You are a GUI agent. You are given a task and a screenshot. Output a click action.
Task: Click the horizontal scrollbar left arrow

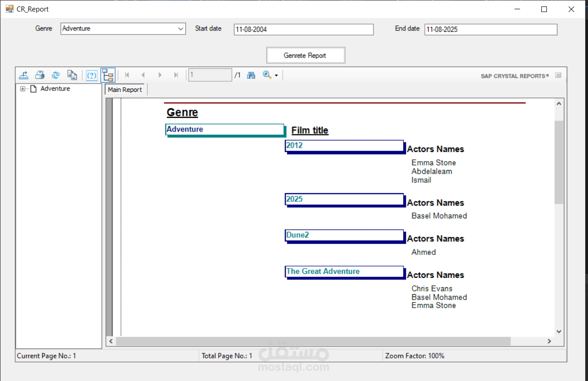110,341
